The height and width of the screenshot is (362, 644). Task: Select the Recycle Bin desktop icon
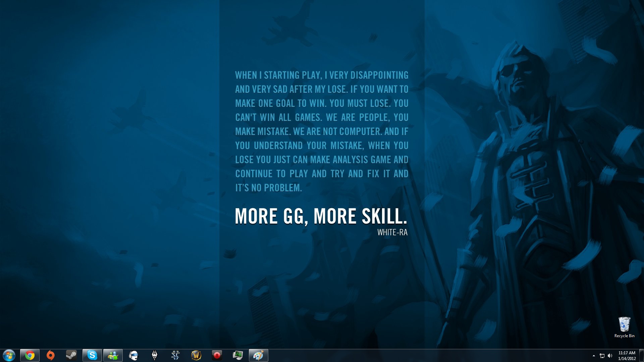624,327
